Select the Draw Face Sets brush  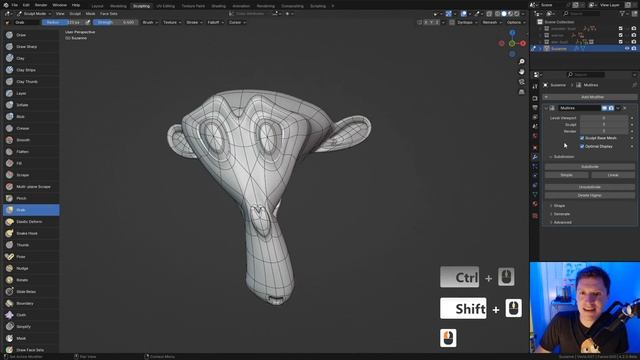(31, 350)
